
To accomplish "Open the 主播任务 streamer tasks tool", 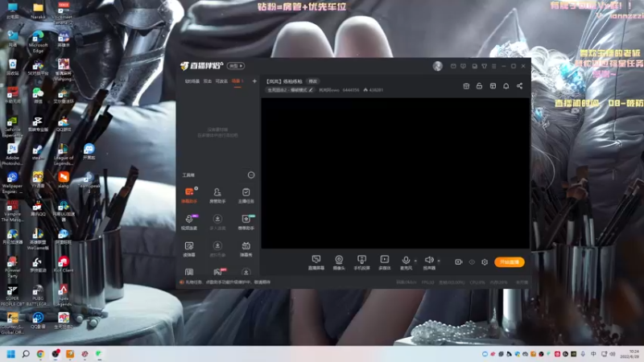I will [246, 195].
